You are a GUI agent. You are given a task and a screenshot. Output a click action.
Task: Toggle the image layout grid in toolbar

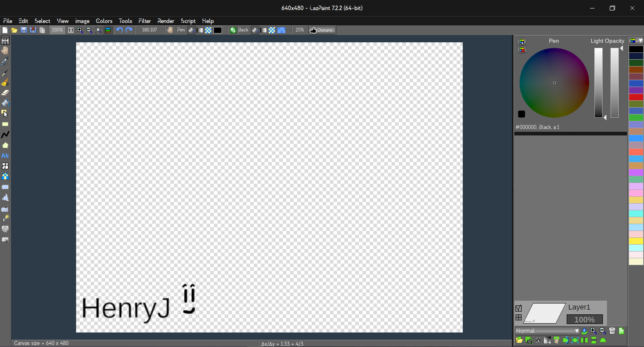(108, 30)
